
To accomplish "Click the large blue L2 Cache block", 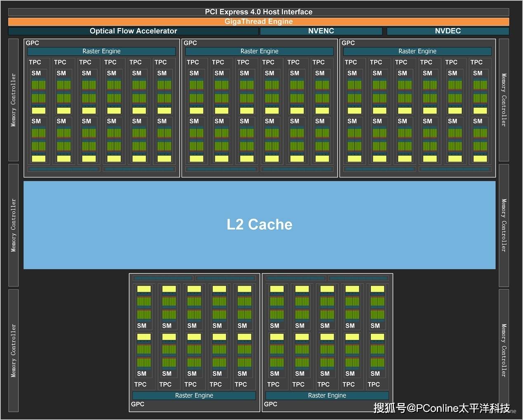I will (259, 225).
